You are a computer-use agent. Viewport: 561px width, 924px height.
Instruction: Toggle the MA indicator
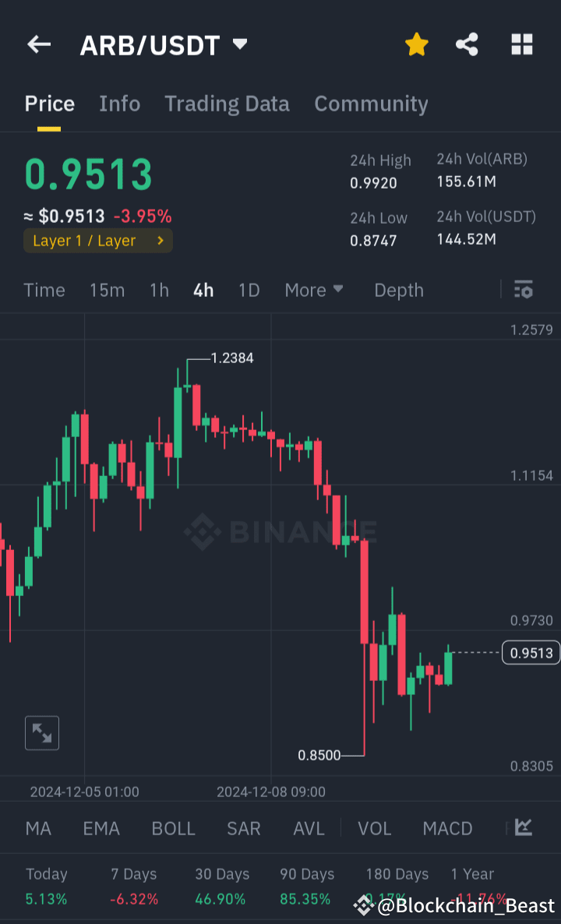(x=38, y=828)
